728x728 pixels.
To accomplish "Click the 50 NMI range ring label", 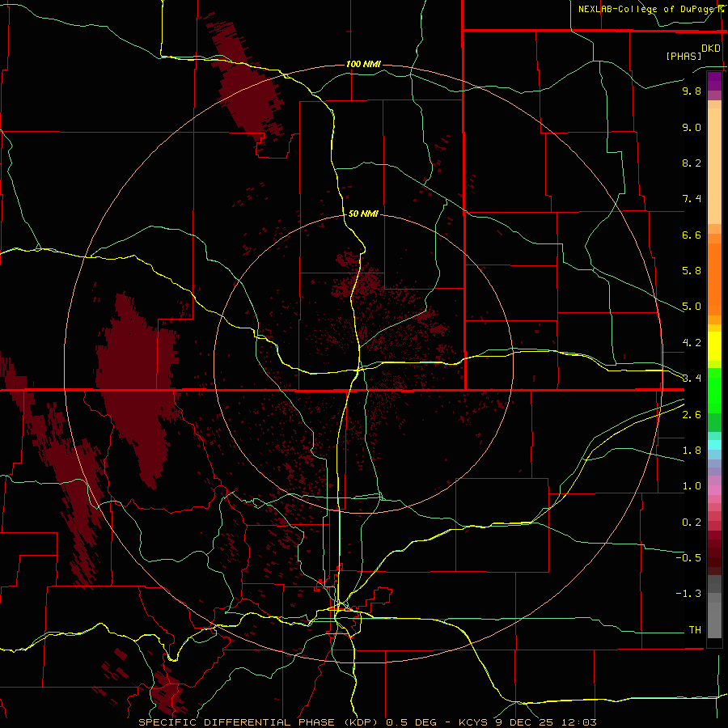I will [x=363, y=214].
